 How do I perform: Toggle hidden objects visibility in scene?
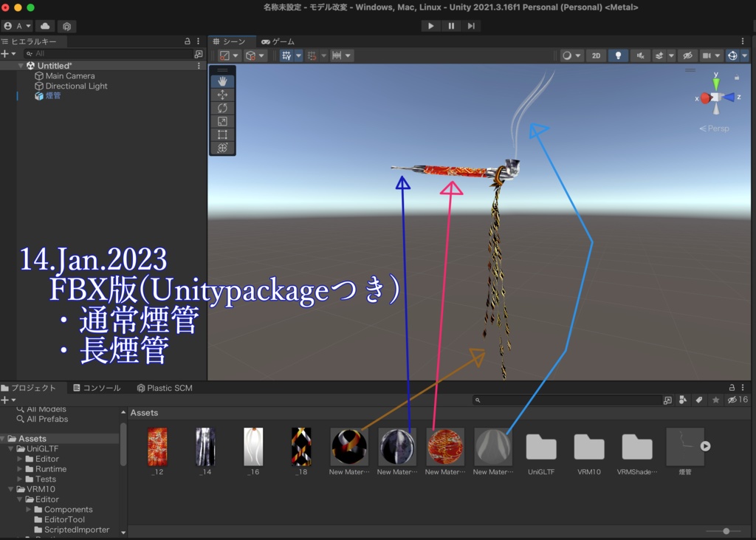687,55
